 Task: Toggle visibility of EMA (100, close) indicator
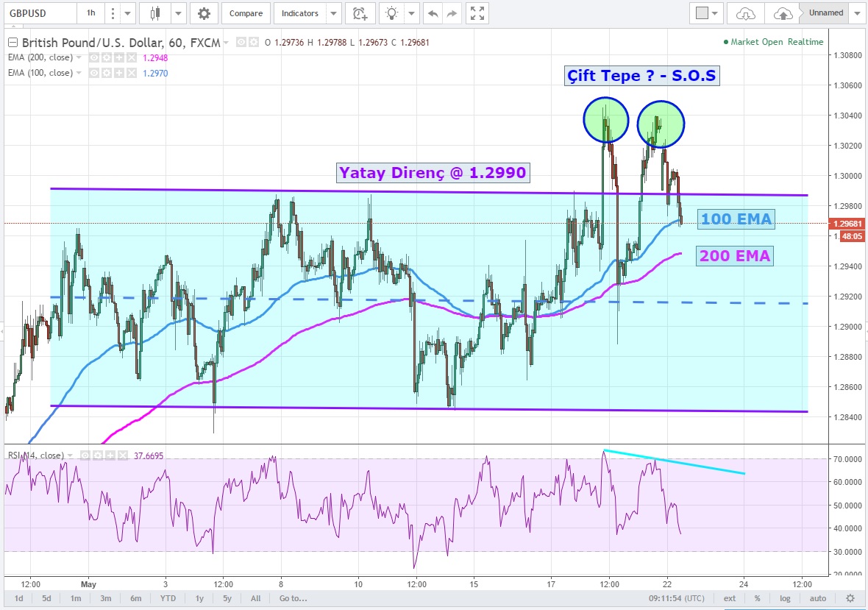pos(94,73)
